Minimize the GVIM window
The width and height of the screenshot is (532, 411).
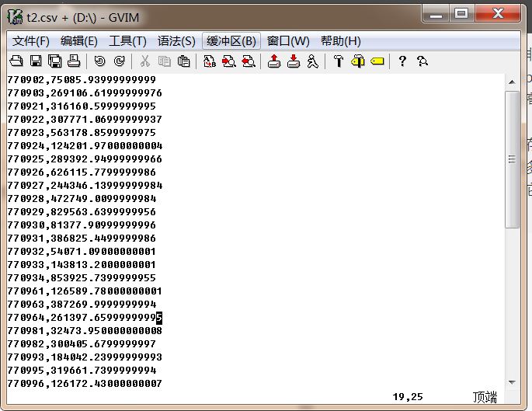coord(436,14)
